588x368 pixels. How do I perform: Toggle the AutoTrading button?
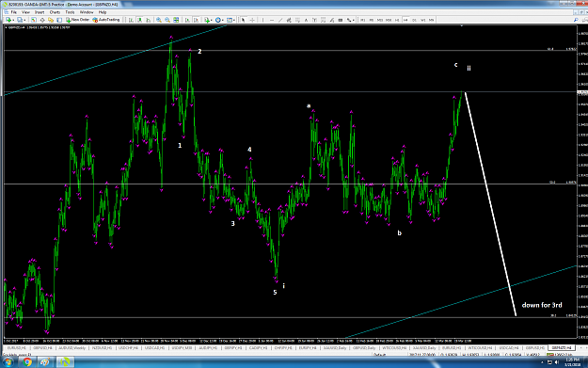[106, 20]
